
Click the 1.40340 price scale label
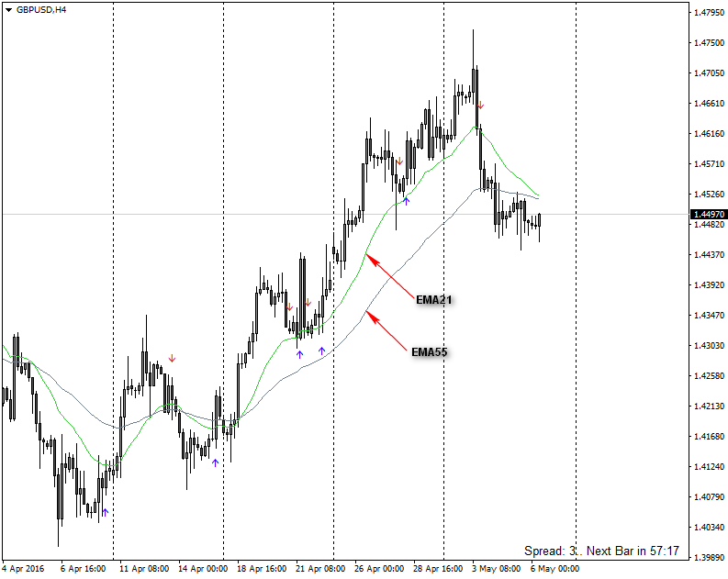pos(709,528)
